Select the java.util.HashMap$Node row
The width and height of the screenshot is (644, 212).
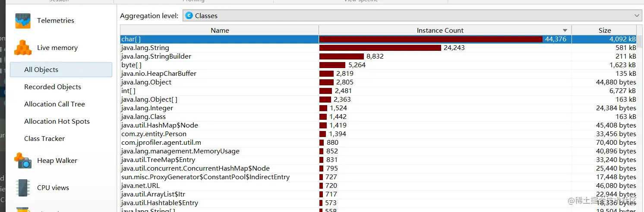[x=379, y=125]
